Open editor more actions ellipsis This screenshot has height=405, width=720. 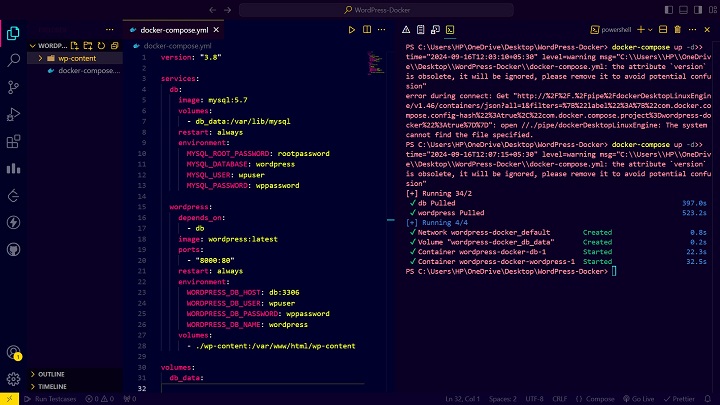click(x=382, y=30)
